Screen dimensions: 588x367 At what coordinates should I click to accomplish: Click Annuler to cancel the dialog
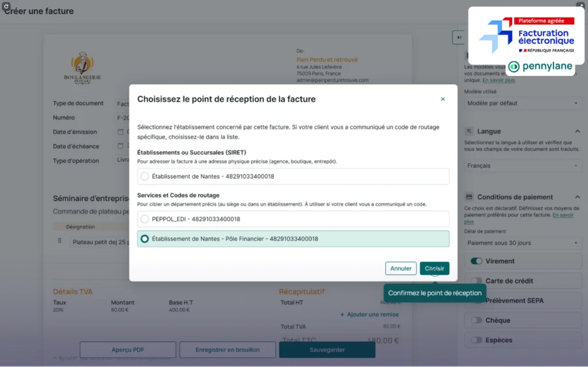400,268
